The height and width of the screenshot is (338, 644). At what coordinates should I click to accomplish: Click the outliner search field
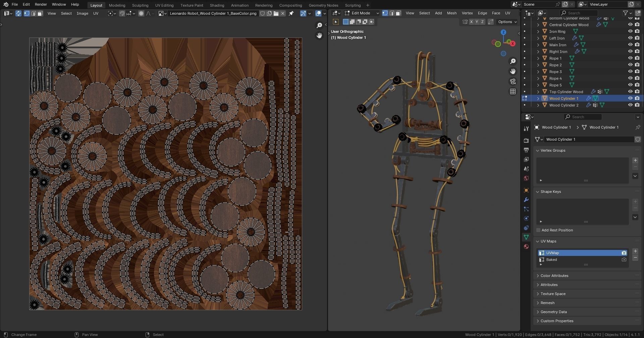pos(579,13)
